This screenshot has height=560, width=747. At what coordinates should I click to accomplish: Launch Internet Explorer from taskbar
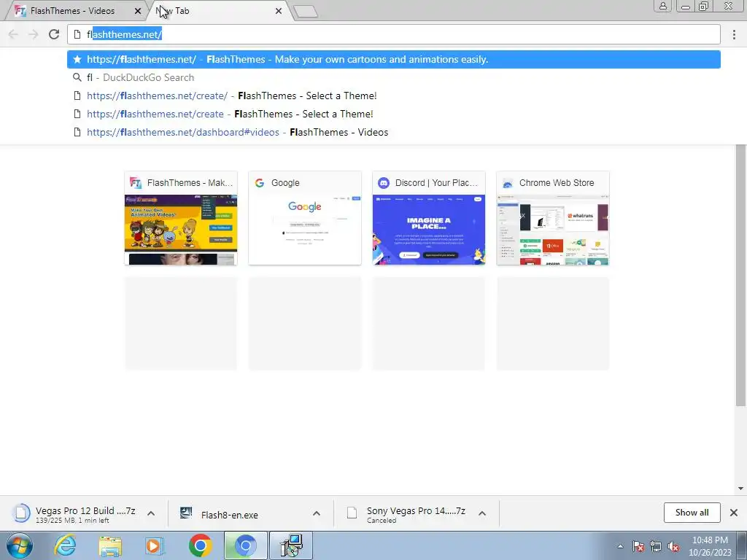pos(65,545)
